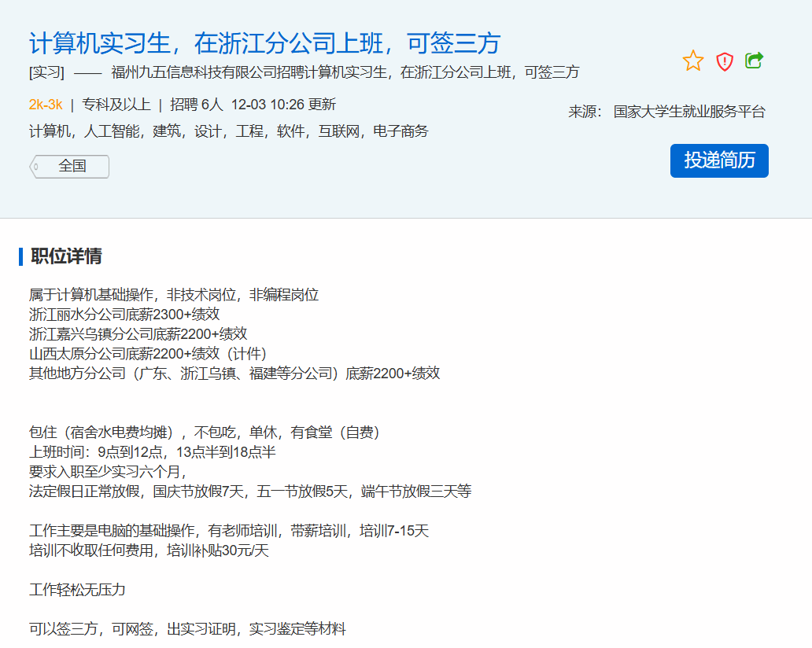
Task: Click the 职位详情 section heading
Action: coord(66,256)
